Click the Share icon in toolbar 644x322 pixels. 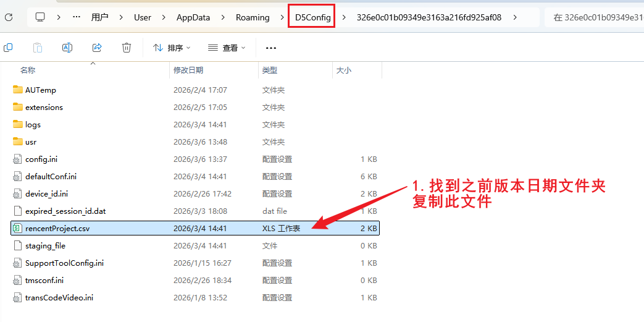(97, 48)
